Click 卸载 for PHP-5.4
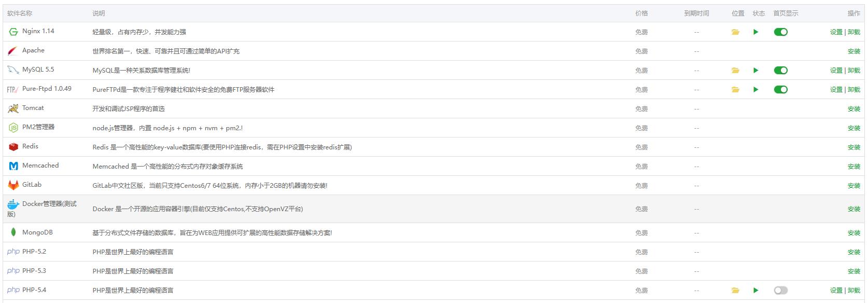The width and height of the screenshot is (868, 303). click(853, 291)
